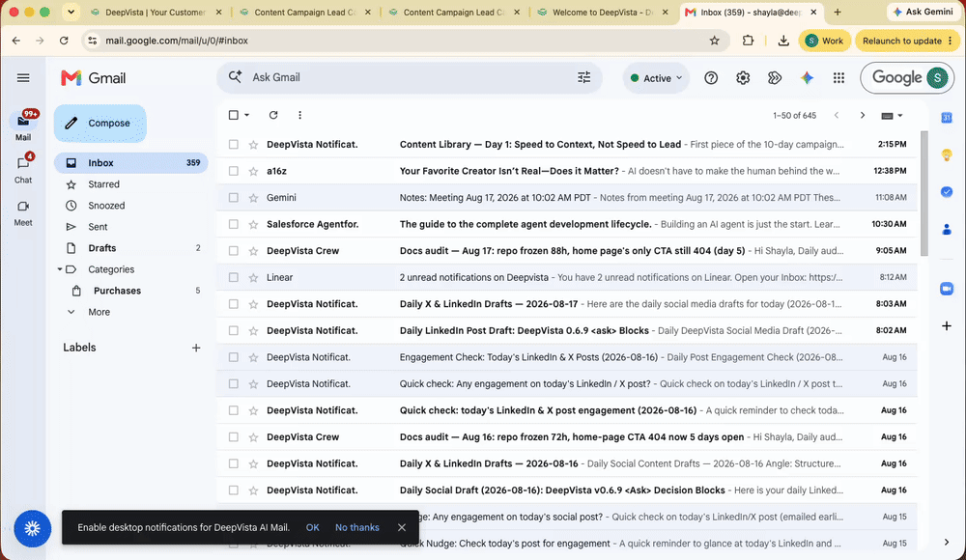
Task: Open the browser extensions puzzle icon
Action: pos(748,41)
